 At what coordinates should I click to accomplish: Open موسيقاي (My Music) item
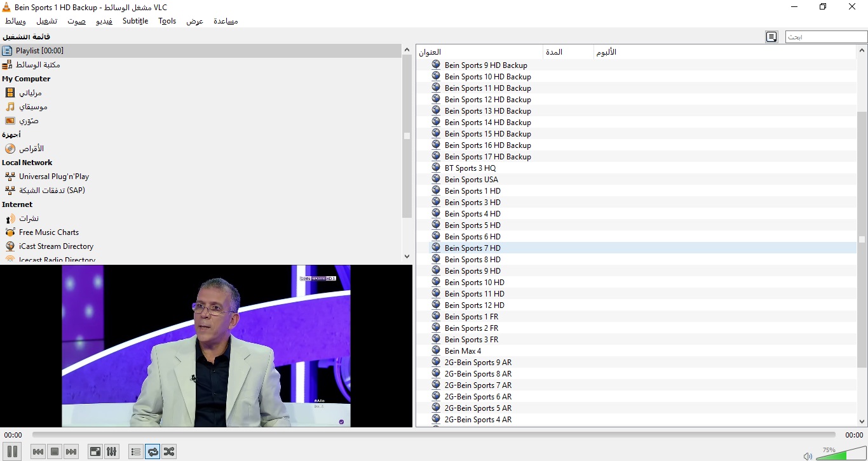[x=201, y=107]
